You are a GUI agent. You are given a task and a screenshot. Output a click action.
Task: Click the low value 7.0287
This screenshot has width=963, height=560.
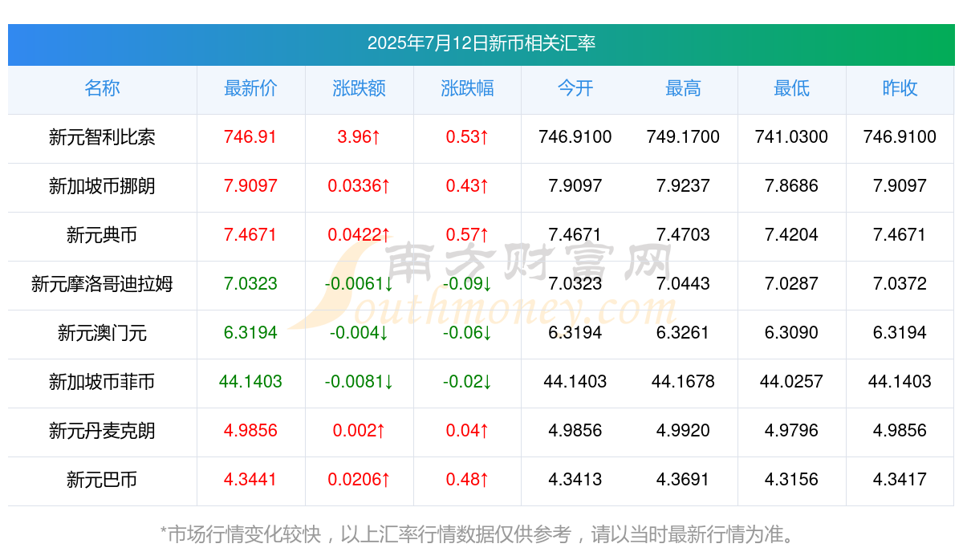tap(791, 284)
